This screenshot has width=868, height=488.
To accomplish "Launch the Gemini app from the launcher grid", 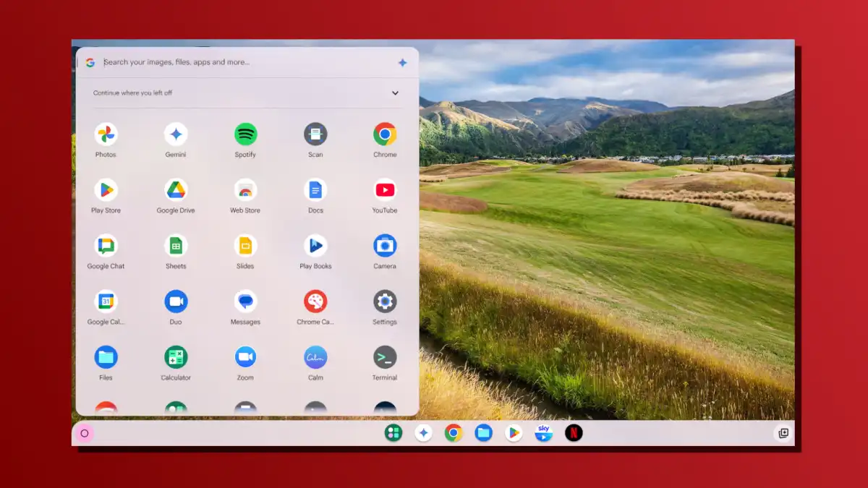I will pos(176,134).
